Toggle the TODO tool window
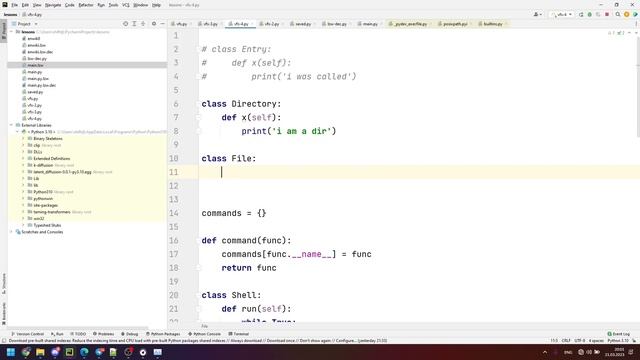 (78, 334)
